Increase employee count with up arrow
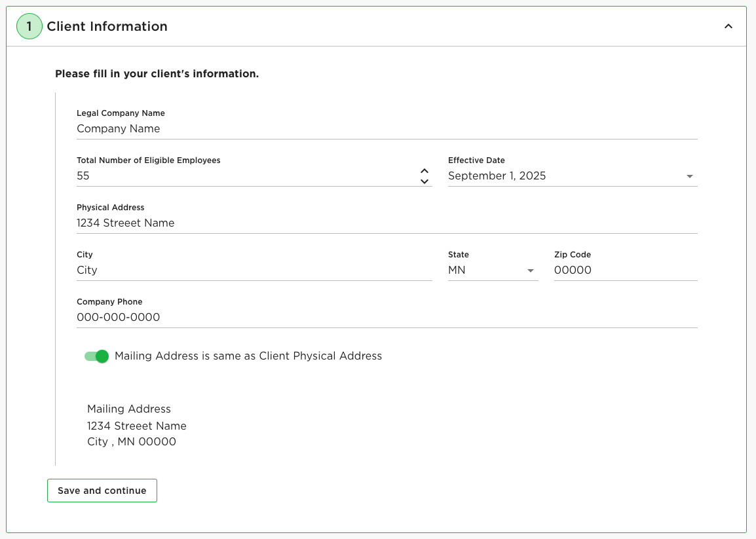 (x=425, y=171)
